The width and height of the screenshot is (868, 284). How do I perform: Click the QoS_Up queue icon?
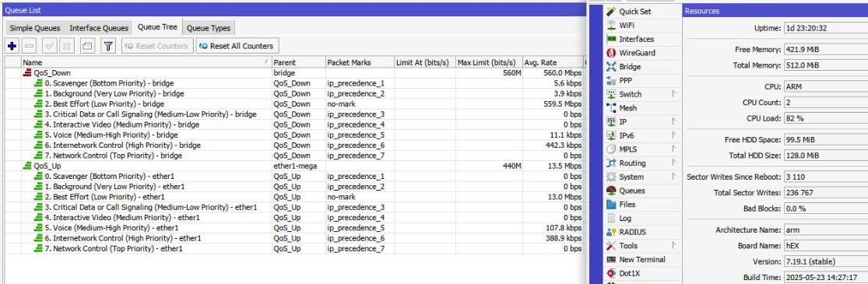click(x=27, y=166)
